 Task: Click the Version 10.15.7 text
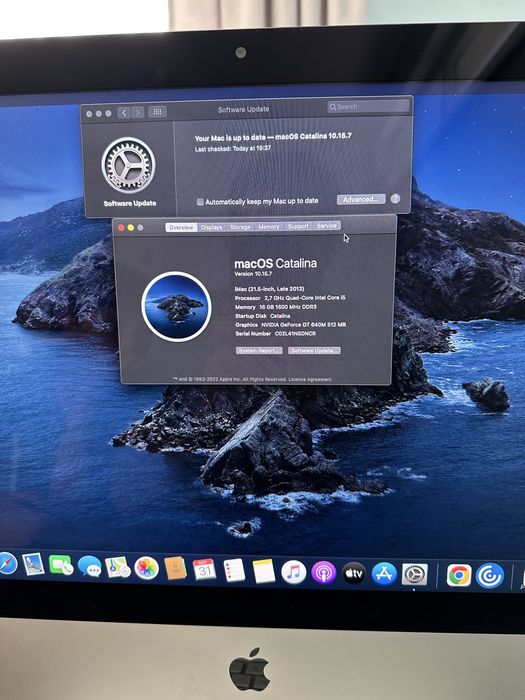[253, 274]
